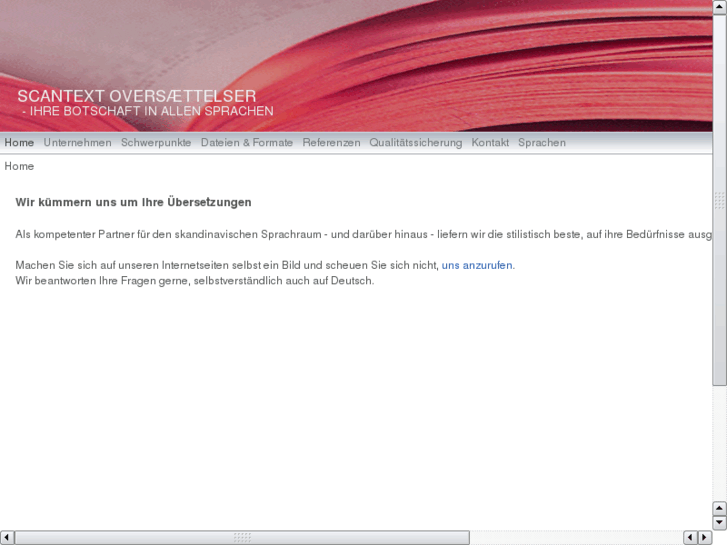Go to the Unternehmen page
Screen dimensions: 727x545
[77, 142]
